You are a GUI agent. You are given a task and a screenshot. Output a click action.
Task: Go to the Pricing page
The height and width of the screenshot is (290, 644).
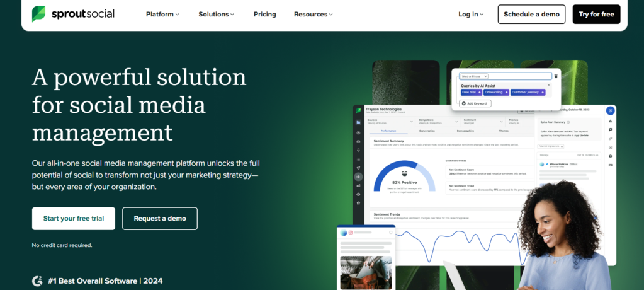pos(265,14)
